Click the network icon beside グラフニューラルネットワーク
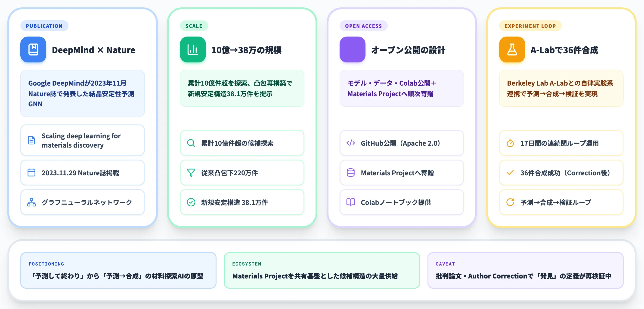The width and height of the screenshot is (644, 309). pos(31,202)
